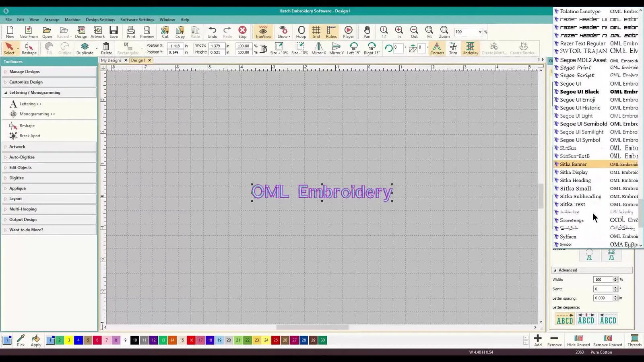Click the Cut icon
Screen dimensions: 644x362
(x=165, y=32)
